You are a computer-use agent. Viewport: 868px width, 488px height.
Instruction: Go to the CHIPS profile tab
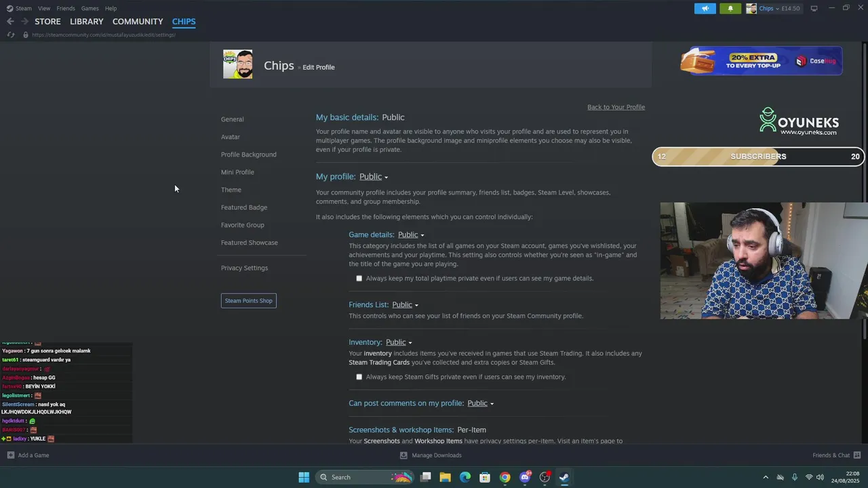pos(184,22)
